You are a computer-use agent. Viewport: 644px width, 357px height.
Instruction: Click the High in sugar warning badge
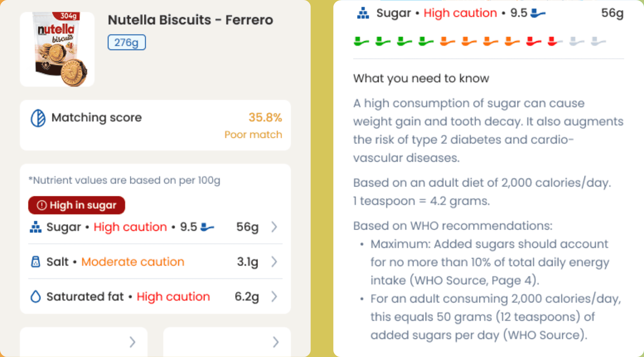coord(76,205)
